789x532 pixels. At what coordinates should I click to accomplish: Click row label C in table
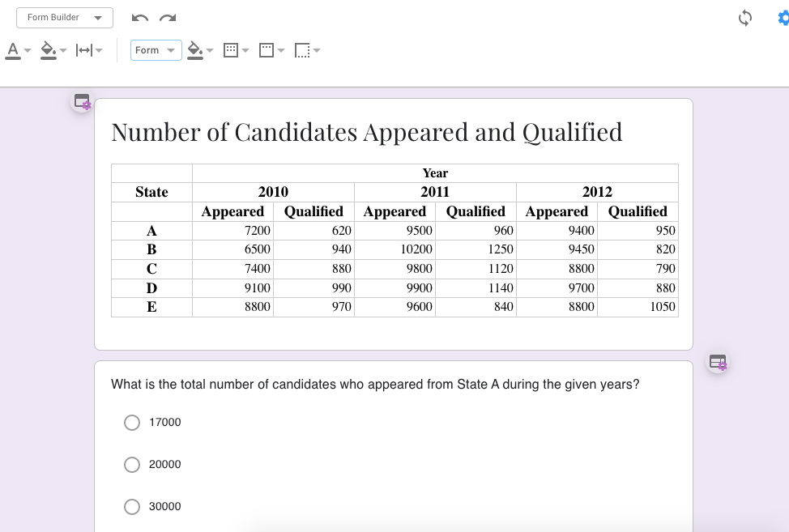click(151, 269)
